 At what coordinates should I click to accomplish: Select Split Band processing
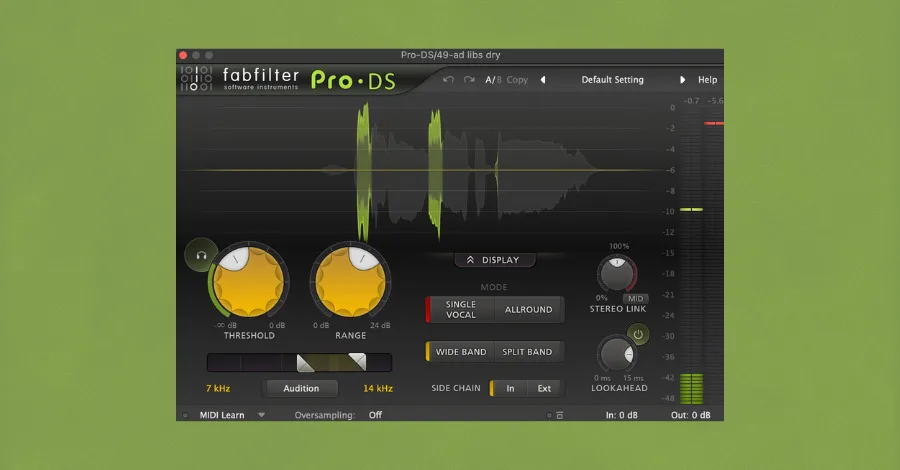pos(527,352)
